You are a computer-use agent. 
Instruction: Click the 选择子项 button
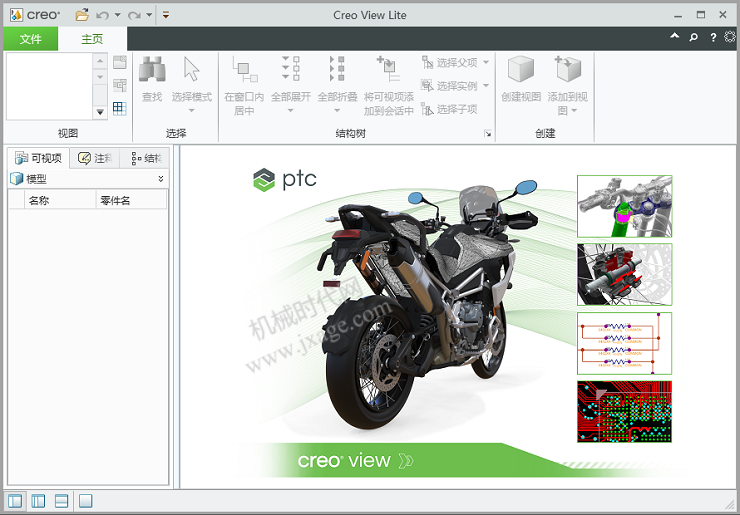click(450, 110)
